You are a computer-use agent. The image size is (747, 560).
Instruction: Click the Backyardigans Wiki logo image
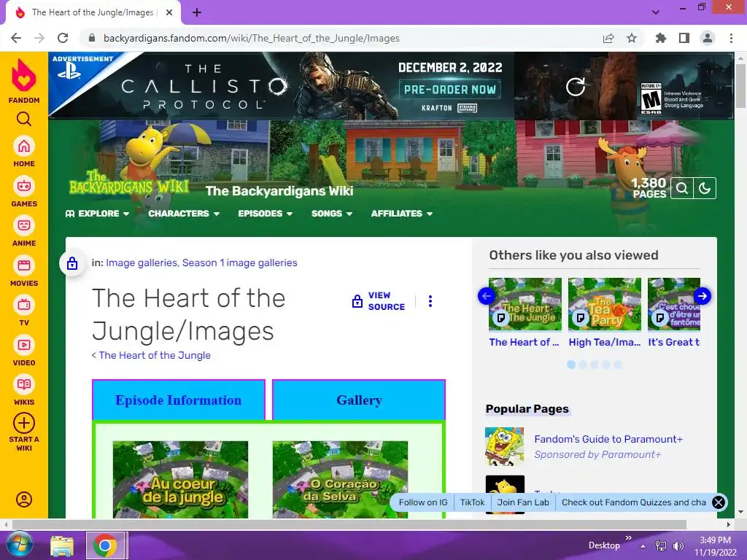point(129,183)
